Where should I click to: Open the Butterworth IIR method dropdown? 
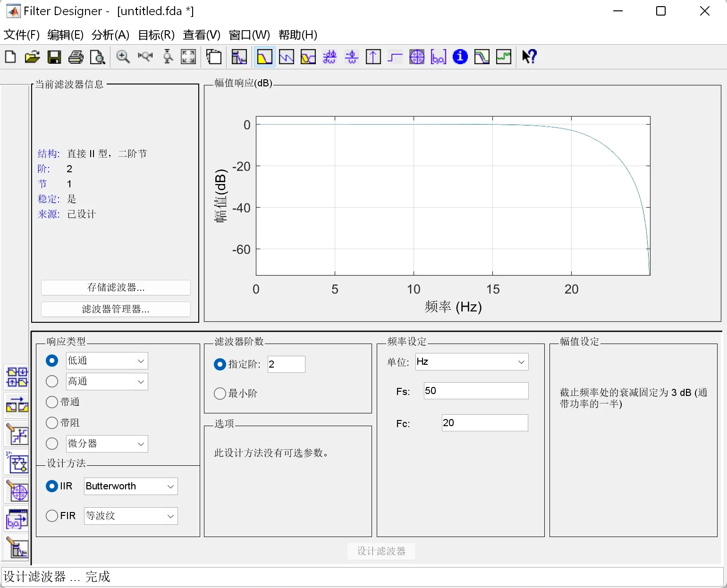[x=131, y=487]
